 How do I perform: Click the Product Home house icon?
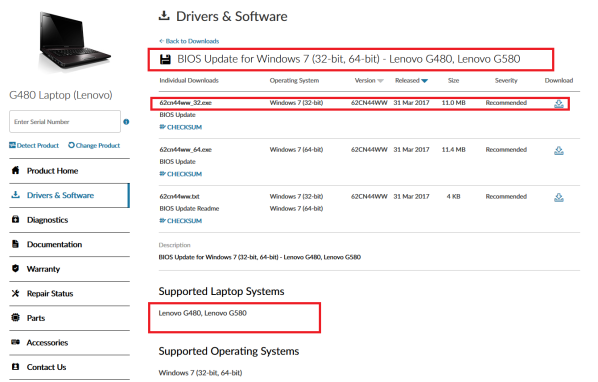[15, 170]
